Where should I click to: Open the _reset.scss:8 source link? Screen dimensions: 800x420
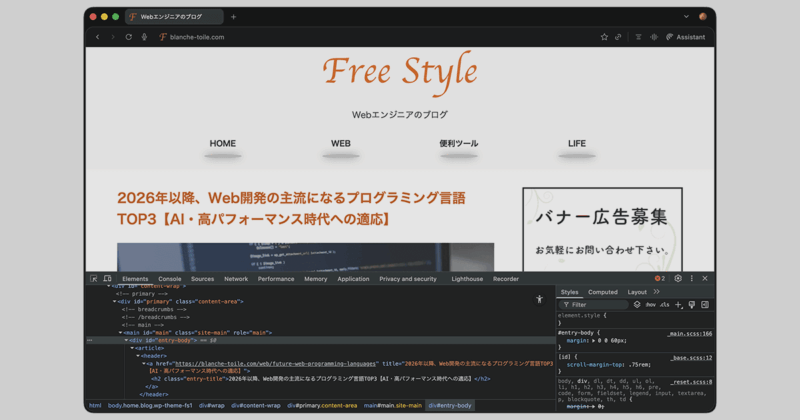pyautogui.click(x=691, y=382)
